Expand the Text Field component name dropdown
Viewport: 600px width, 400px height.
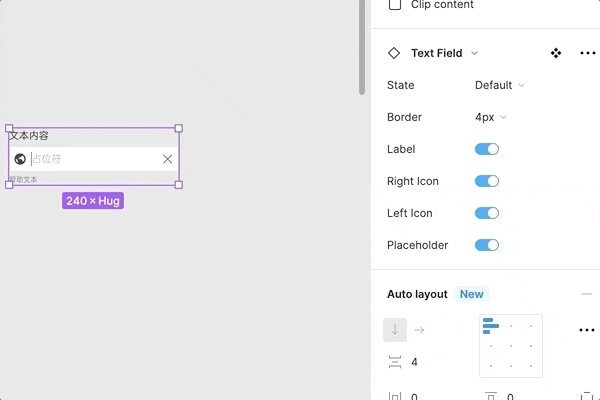click(x=474, y=53)
